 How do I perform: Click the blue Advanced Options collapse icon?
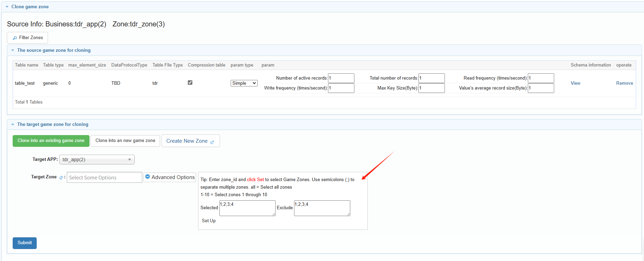click(148, 177)
